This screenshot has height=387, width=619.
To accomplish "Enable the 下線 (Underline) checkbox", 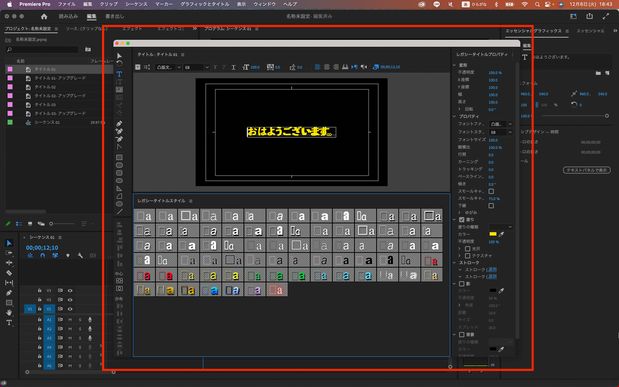I will pos(491,206).
